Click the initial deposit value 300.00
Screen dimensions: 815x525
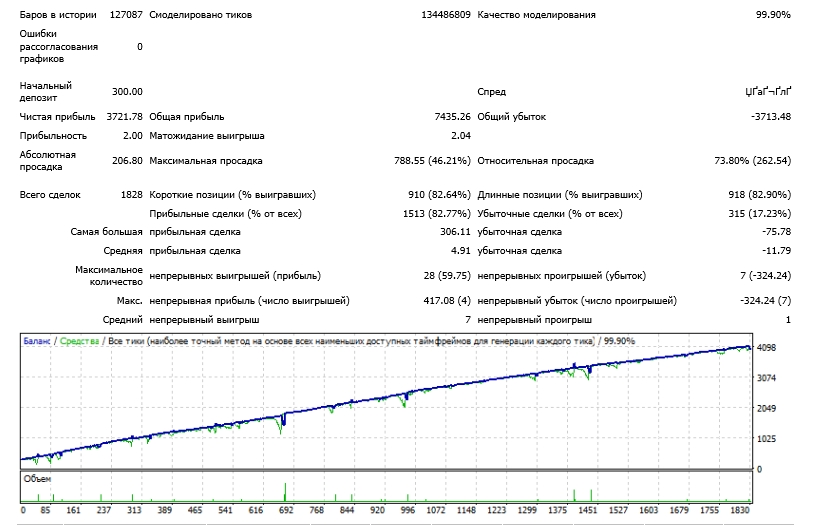tap(127, 91)
